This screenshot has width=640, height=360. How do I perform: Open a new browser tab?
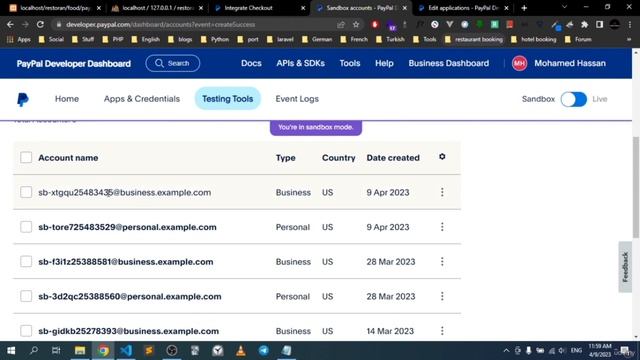click(x=524, y=8)
